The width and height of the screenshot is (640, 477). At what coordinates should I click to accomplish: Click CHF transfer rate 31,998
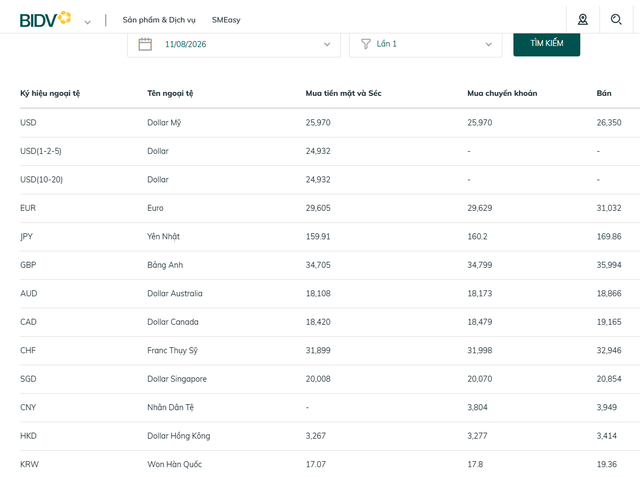point(480,351)
